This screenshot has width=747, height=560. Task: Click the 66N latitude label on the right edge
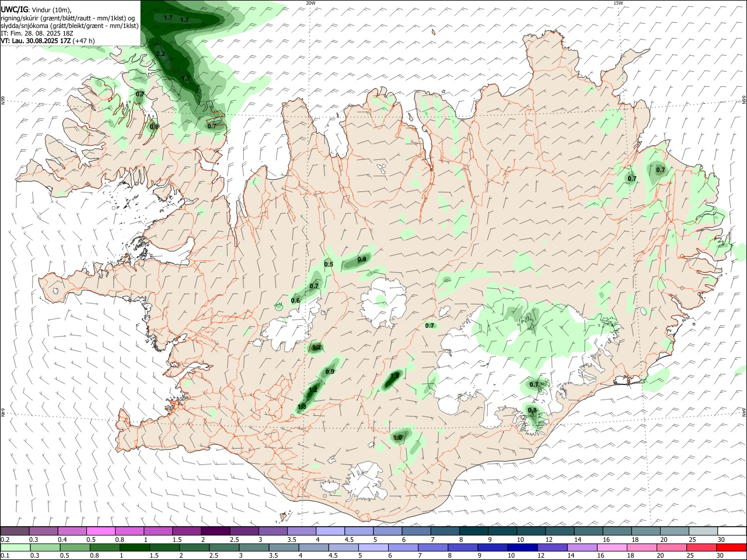(x=744, y=100)
